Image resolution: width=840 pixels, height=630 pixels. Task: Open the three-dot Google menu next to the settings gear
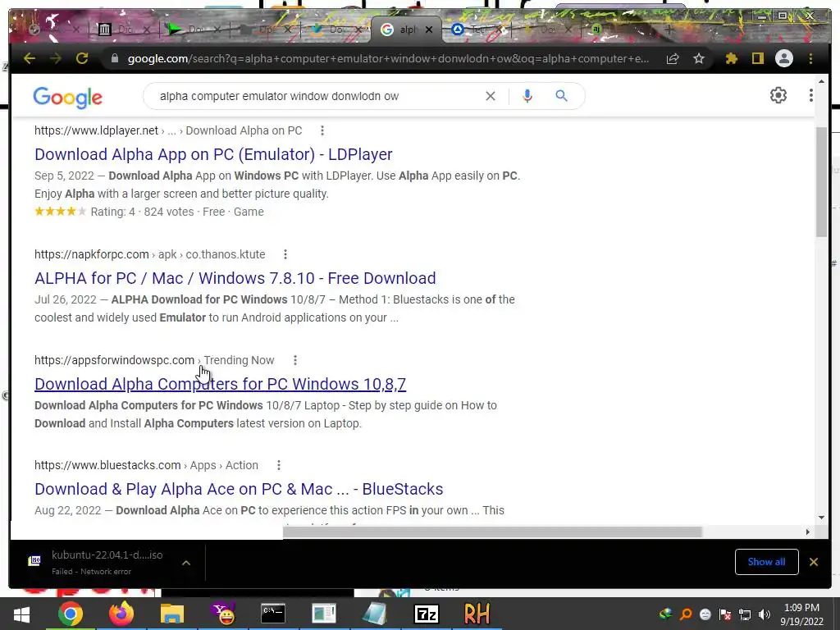811,95
